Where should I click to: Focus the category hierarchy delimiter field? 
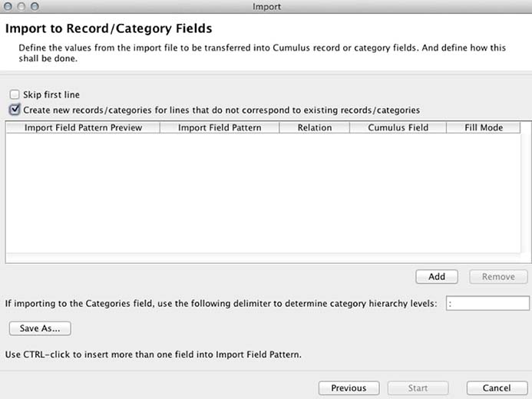(487, 304)
